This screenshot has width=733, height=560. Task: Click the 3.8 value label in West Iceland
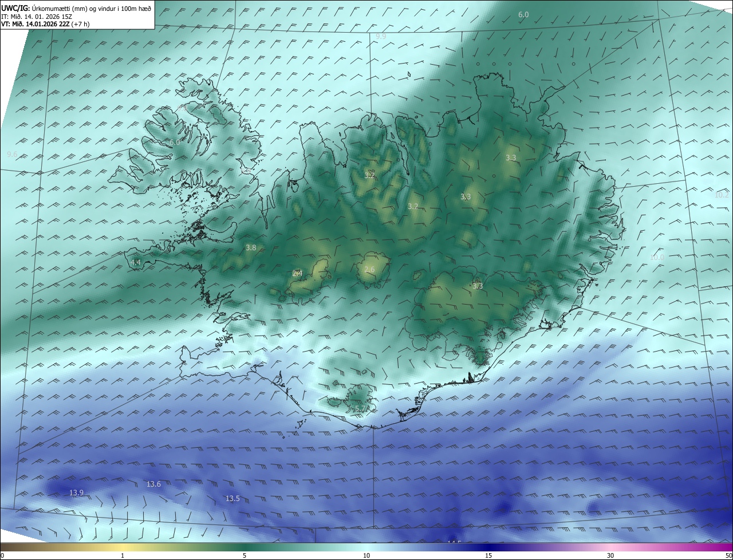click(x=251, y=248)
